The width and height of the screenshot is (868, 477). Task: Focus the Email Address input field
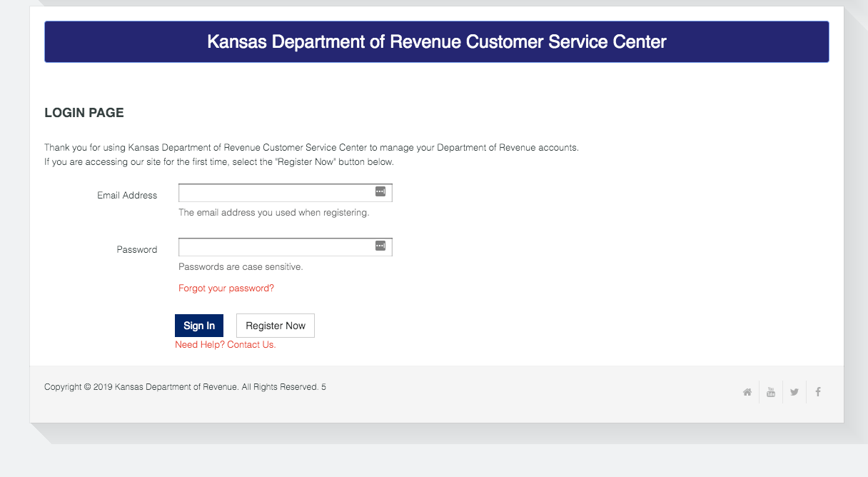286,193
